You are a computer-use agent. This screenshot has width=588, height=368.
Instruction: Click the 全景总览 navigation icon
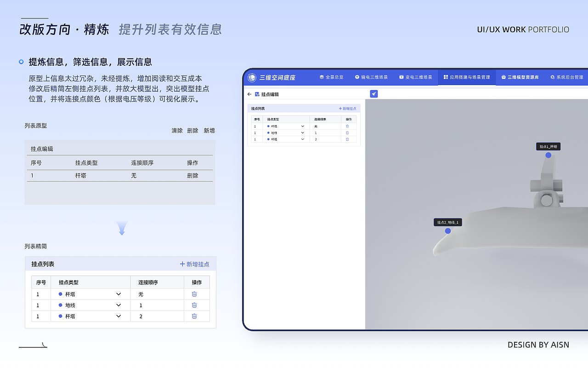click(x=323, y=77)
